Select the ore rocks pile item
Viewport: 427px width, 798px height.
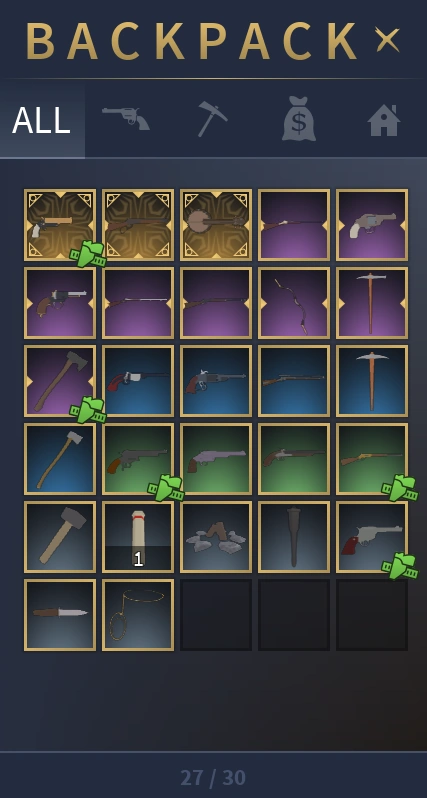point(216,537)
